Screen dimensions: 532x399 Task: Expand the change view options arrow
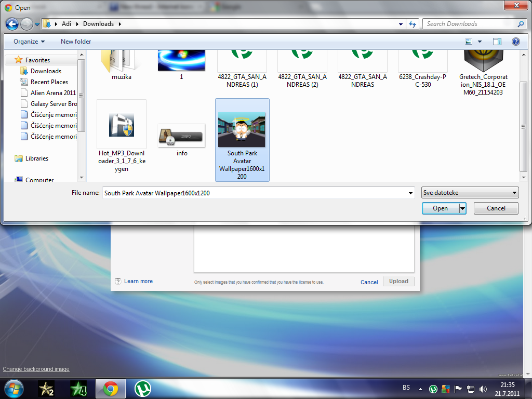click(480, 42)
